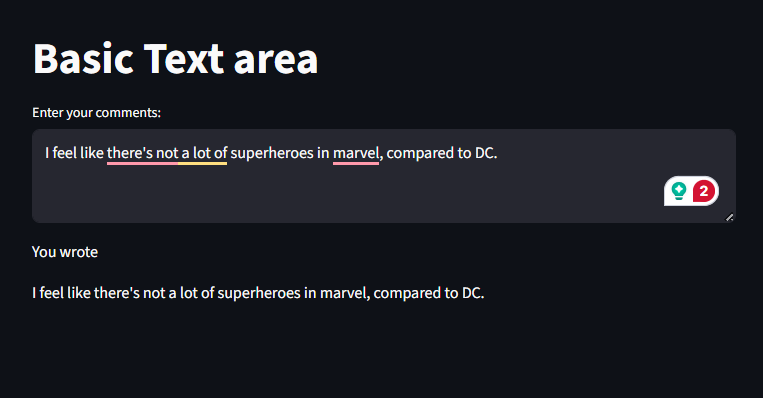Click the word "like" in the text area
763x398 pixels.
click(x=92, y=153)
